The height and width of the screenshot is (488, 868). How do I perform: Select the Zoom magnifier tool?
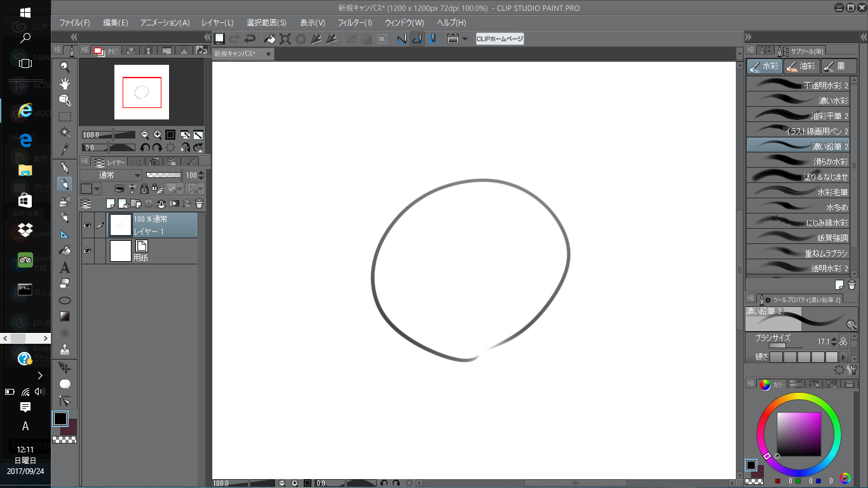coord(65,66)
